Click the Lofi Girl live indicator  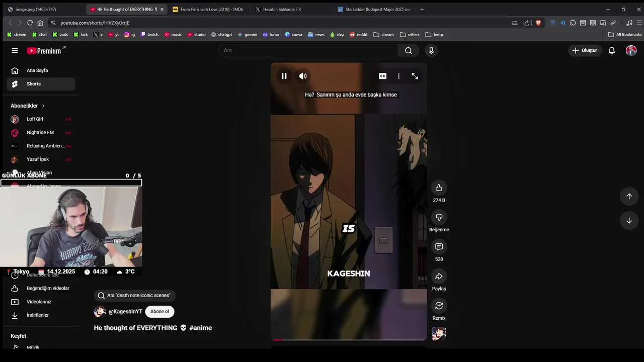68,119
